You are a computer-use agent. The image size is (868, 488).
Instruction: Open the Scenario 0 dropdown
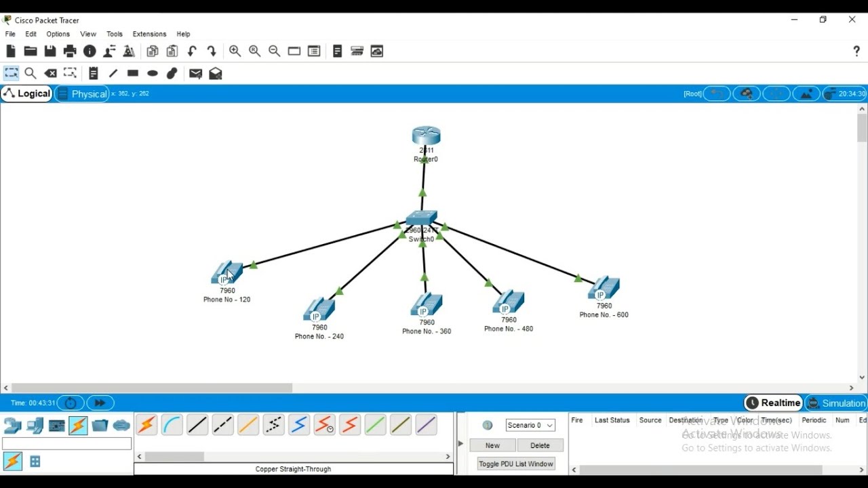(530, 425)
